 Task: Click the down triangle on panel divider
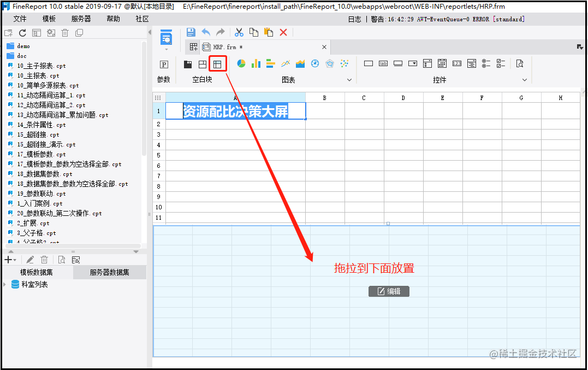136,251
